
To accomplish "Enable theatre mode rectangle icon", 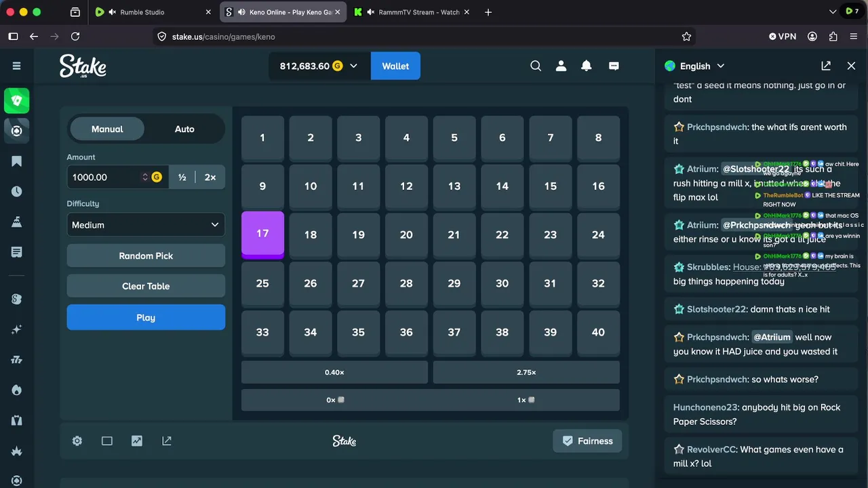I will 107,441.
